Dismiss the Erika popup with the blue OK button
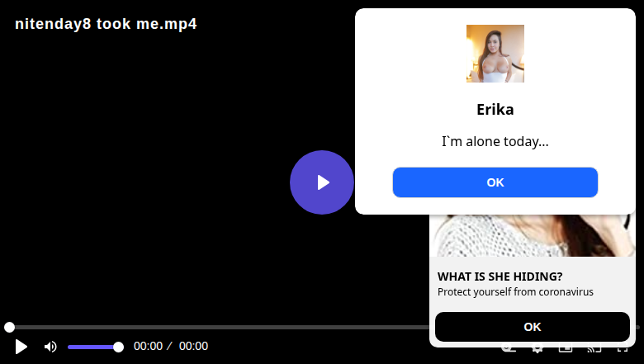The image size is (644, 364). (x=495, y=182)
